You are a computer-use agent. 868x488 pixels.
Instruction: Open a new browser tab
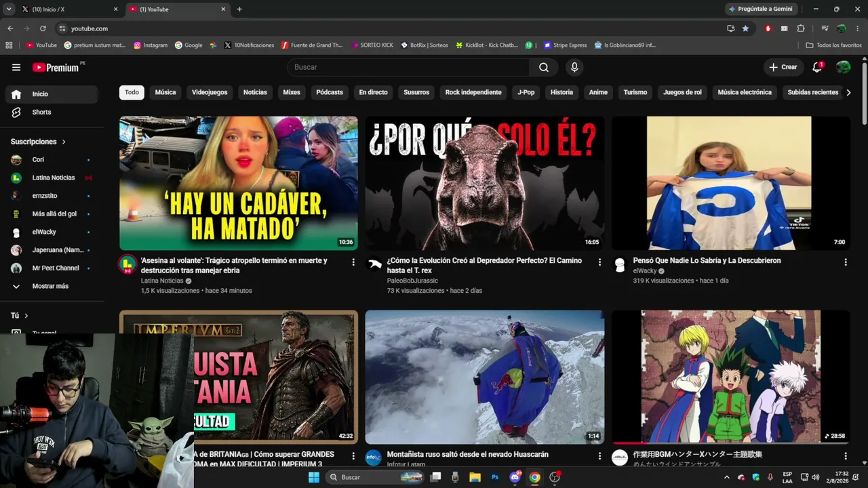click(239, 9)
